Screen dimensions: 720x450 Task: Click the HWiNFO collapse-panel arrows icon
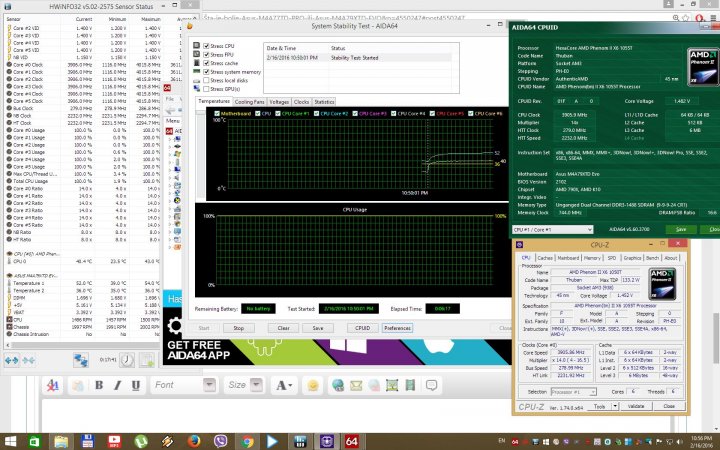coord(28,360)
